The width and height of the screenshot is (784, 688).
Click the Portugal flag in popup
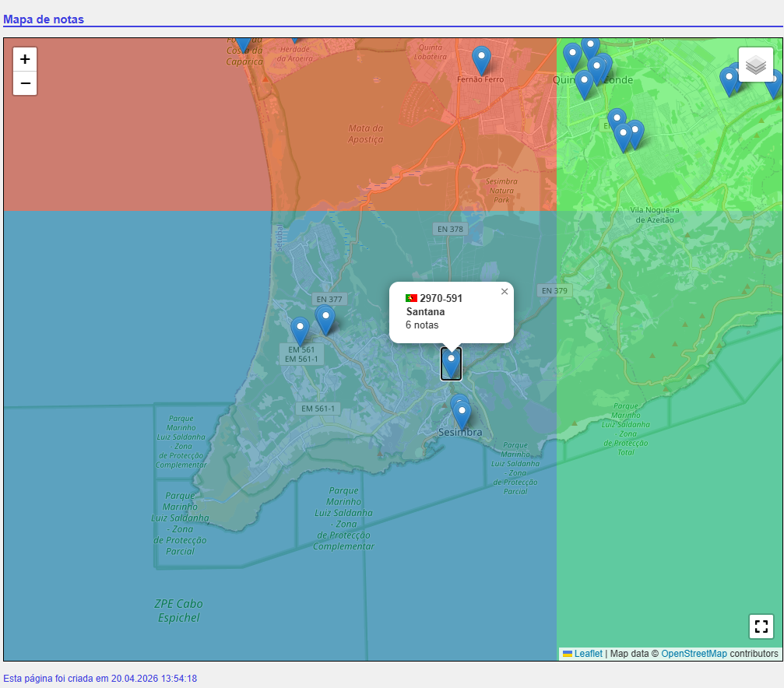(412, 299)
